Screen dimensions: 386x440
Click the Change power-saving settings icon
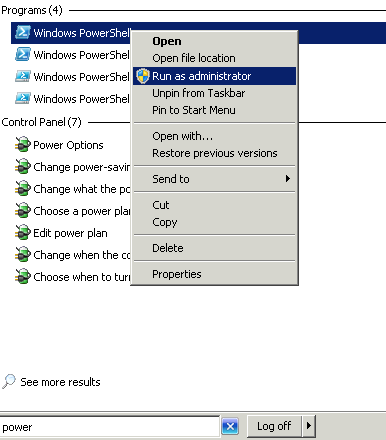tap(23, 166)
